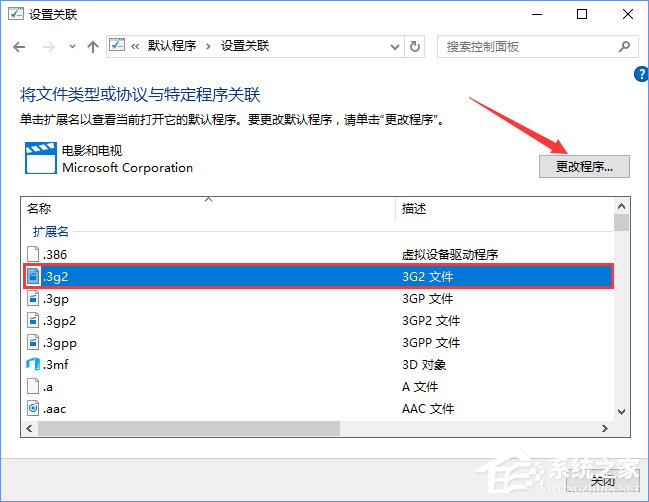Open the blue help icon

tap(641, 74)
